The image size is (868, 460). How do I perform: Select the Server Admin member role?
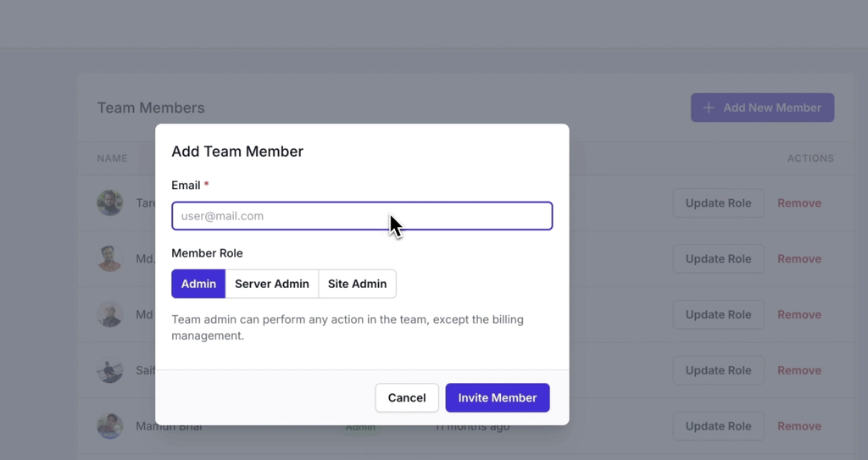(x=272, y=284)
